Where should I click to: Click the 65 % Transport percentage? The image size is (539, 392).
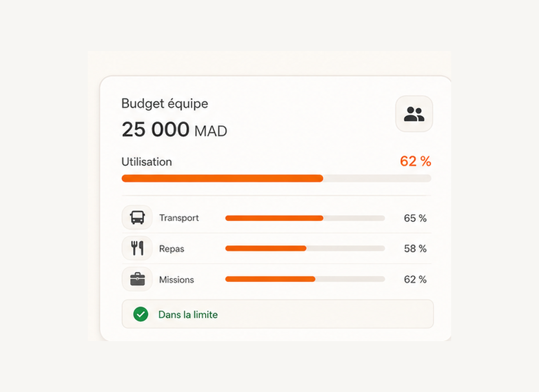(x=415, y=218)
